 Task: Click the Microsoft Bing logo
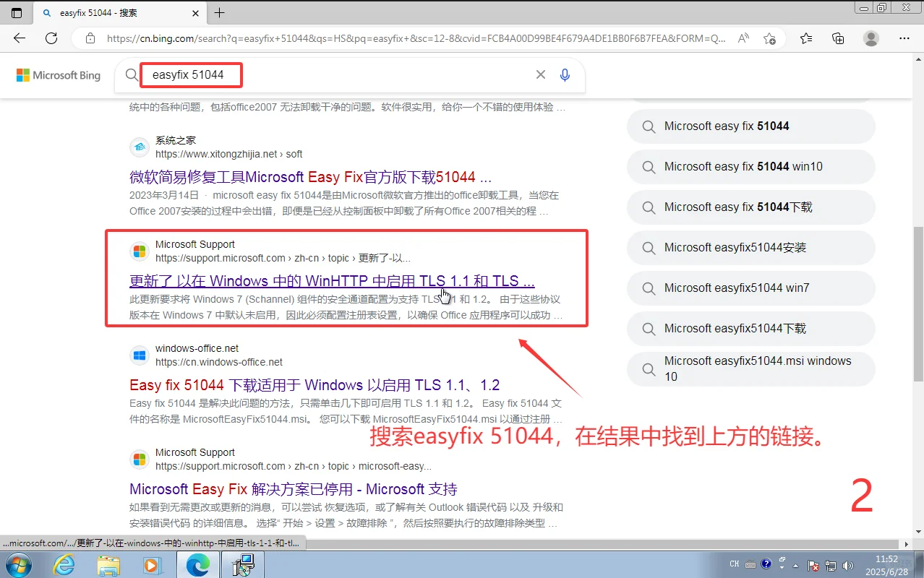(x=58, y=75)
